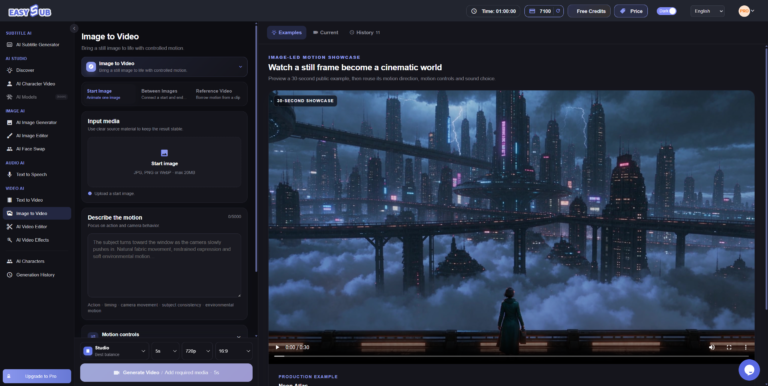Image resolution: width=768 pixels, height=386 pixels.
Task: Toggle the Dark mode switch
Action: (667, 11)
